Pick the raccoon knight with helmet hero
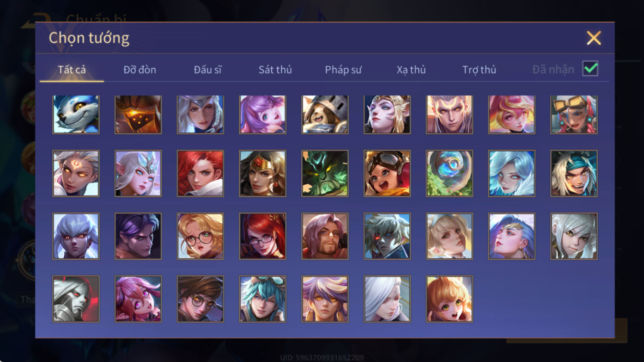The width and height of the screenshot is (644, 362). [325, 115]
